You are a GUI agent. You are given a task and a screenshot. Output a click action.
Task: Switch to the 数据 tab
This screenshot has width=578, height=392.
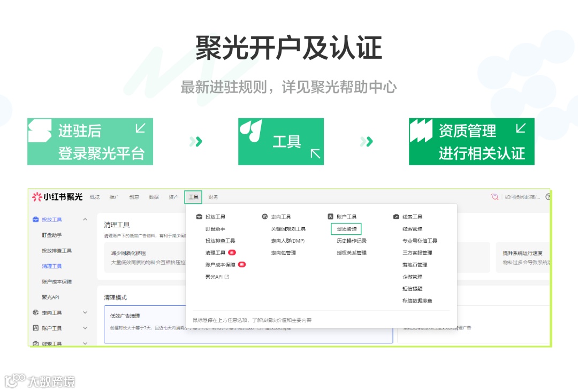154,197
